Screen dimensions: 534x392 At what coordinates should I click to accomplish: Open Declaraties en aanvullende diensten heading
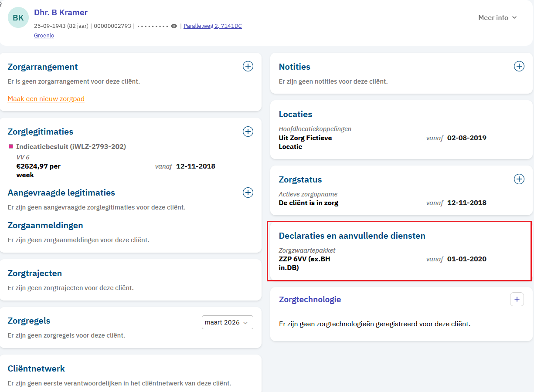(x=352, y=236)
